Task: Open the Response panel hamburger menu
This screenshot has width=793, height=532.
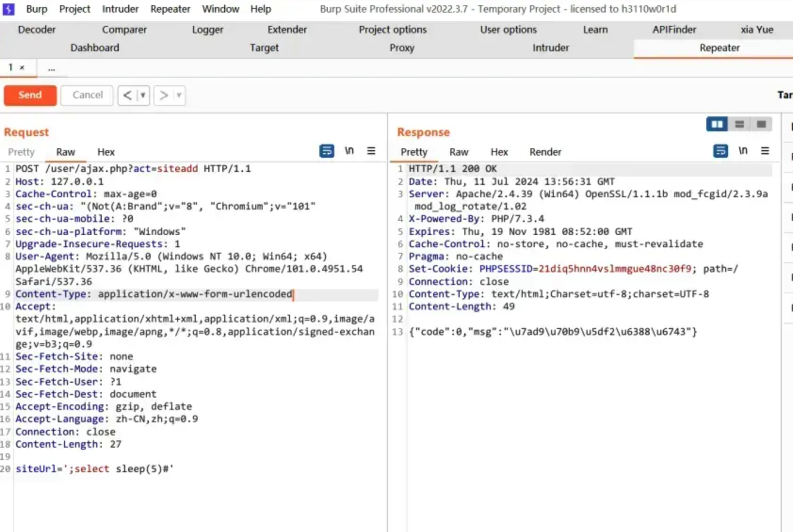Action: (765, 151)
